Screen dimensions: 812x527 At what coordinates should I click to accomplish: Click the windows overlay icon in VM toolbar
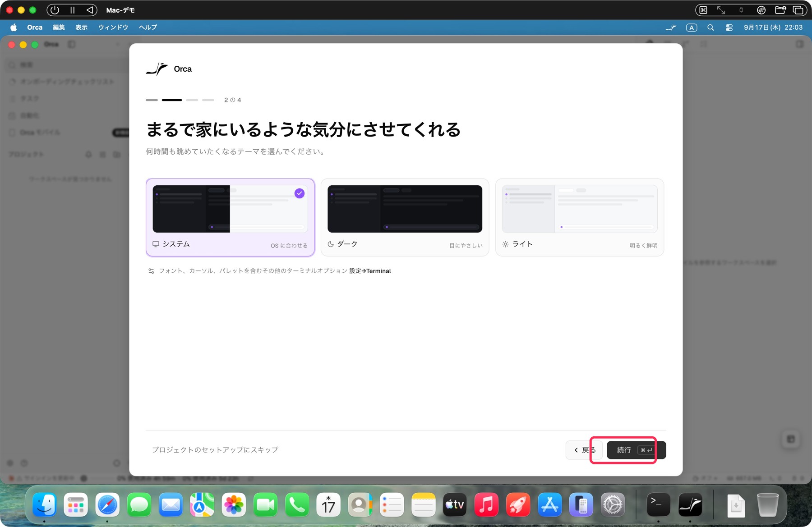798,10
